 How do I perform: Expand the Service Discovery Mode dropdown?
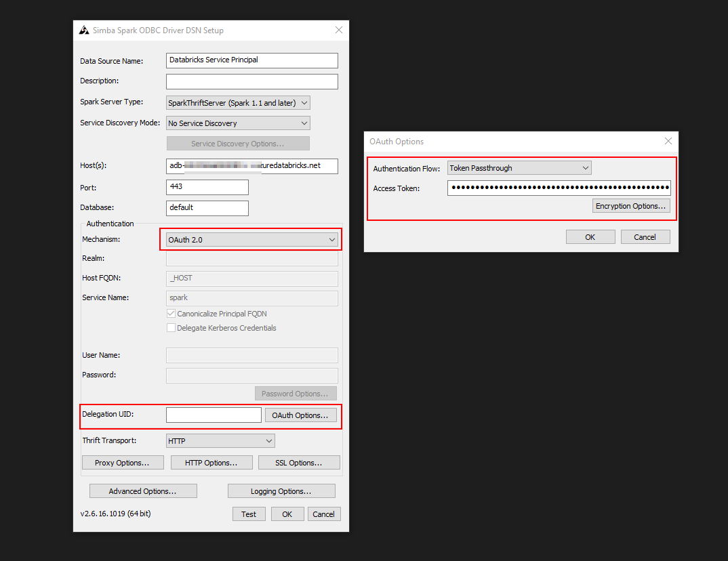coord(238,123)
